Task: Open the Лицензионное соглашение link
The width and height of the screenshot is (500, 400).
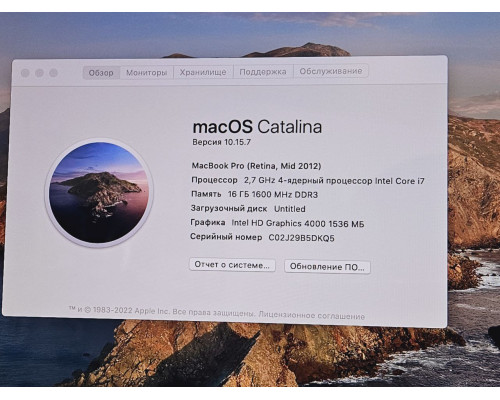Action: pos(312,315)
